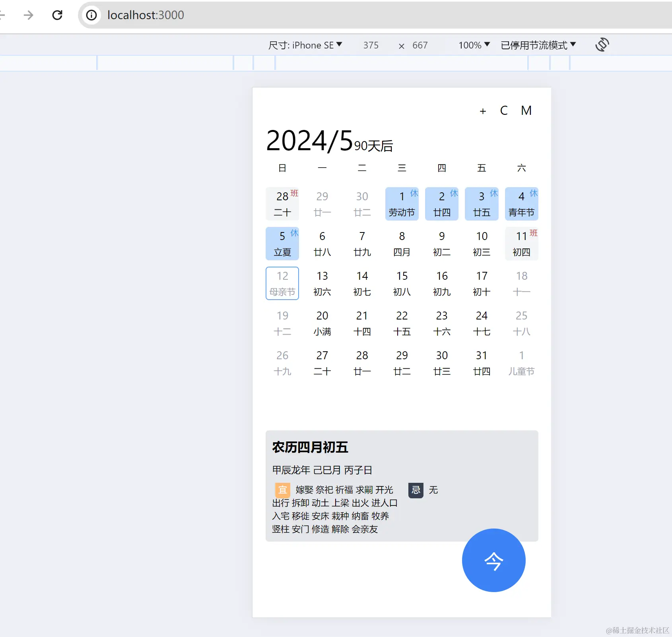Select the greyed April 29 date
The image size is (672, 637).
pyautogui.click(x=322, y=204)
